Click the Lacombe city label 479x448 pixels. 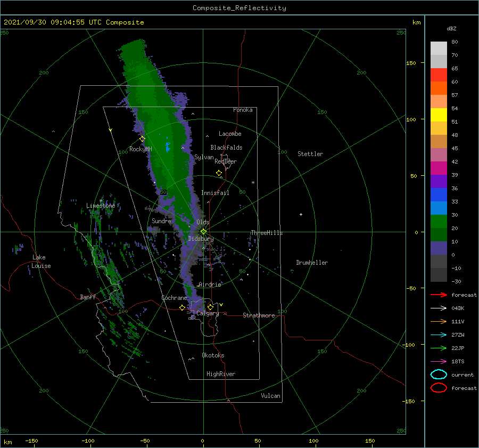click(230, 134)
